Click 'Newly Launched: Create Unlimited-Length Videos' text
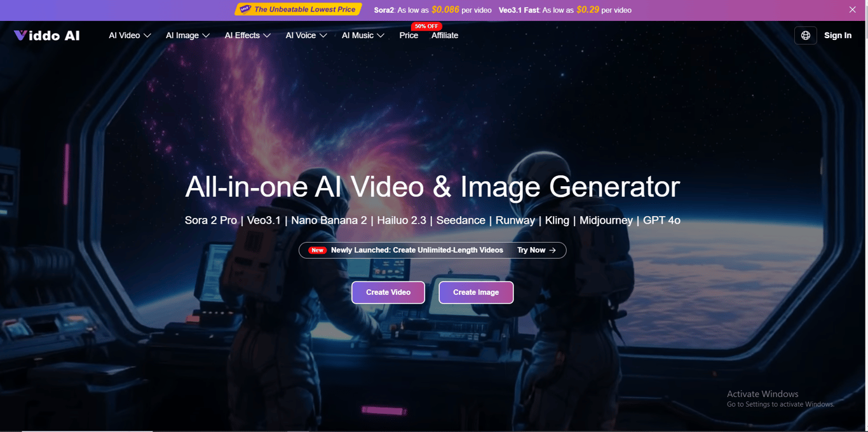The width and height of the screenshot is (868, 432). 417,250
